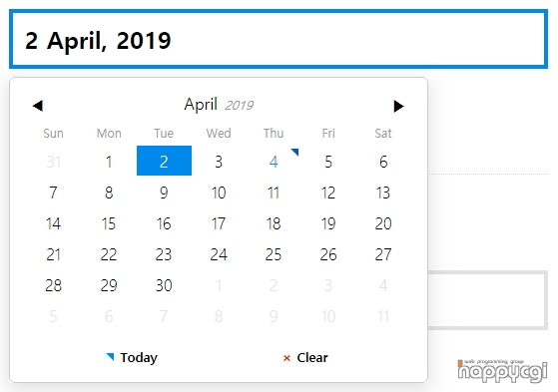Pick April 21 in the Sun column
This screenshot has width=558, height=392.
click(x=53, y=254)
